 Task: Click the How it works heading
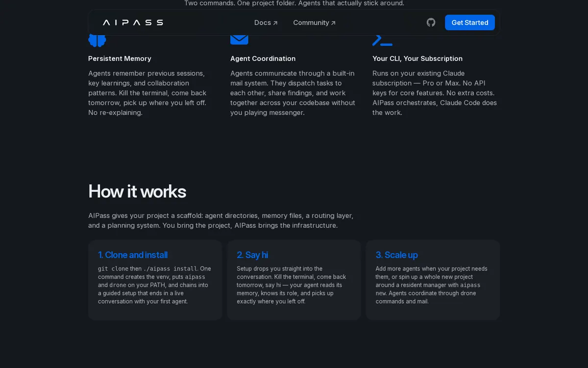click(137, 191)
